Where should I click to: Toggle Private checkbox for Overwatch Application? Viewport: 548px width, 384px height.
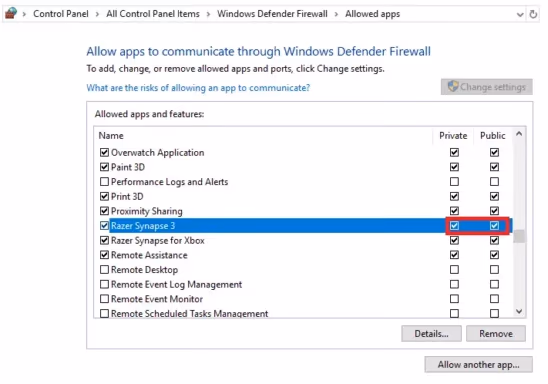coord(454,152)
